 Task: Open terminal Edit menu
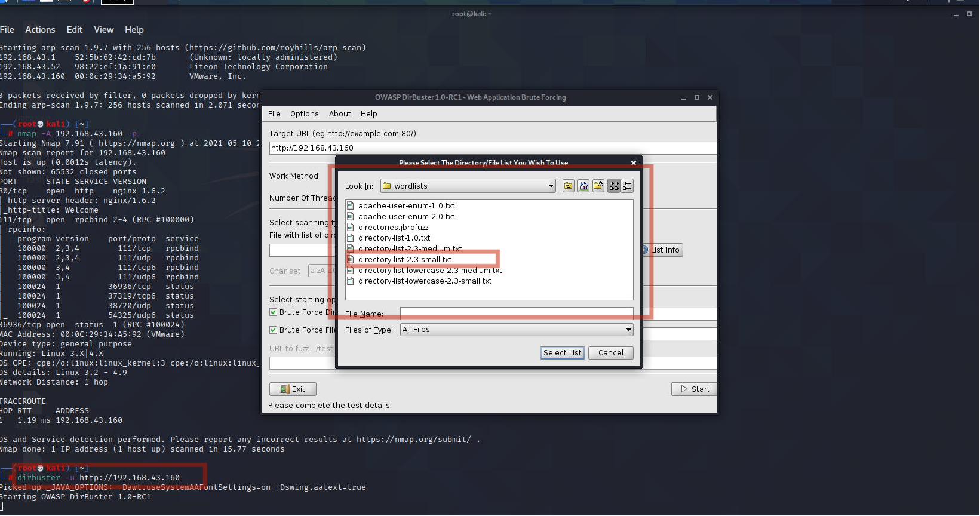75,30
